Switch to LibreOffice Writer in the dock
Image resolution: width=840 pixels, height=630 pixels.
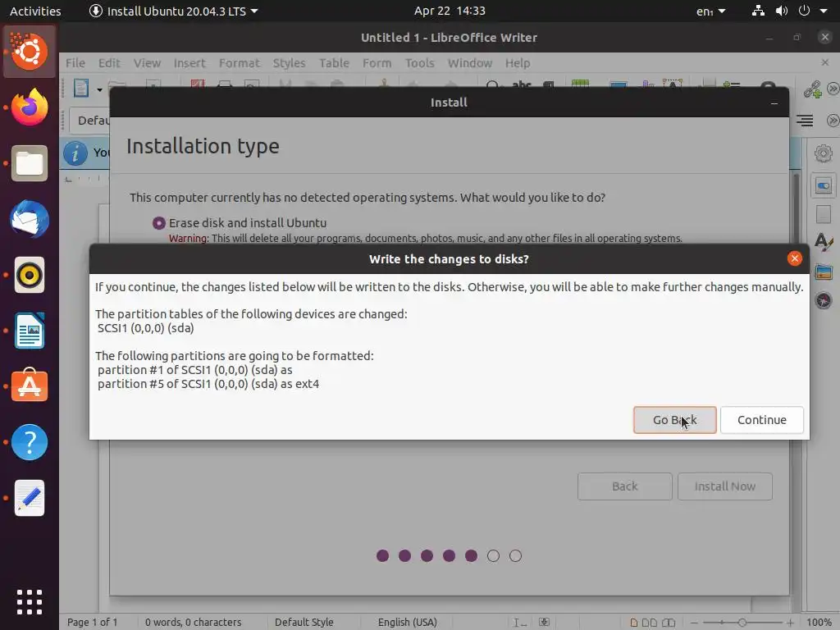[30, 331]
